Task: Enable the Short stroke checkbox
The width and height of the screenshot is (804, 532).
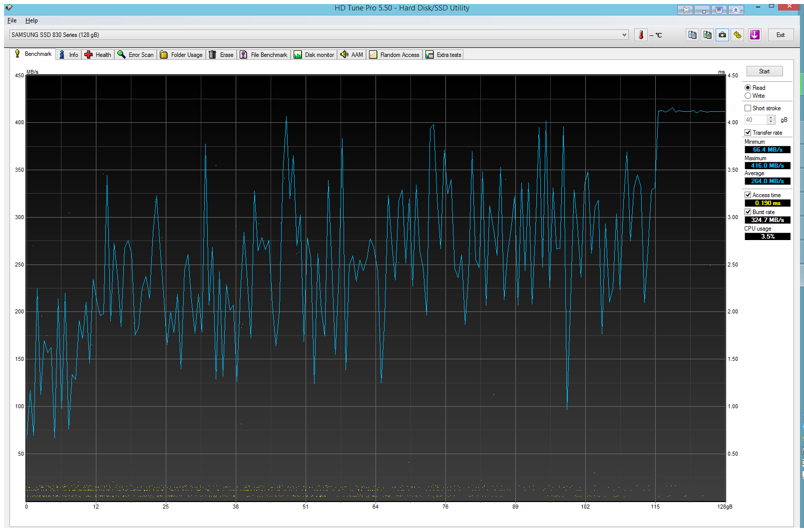Action: (748, 108)
